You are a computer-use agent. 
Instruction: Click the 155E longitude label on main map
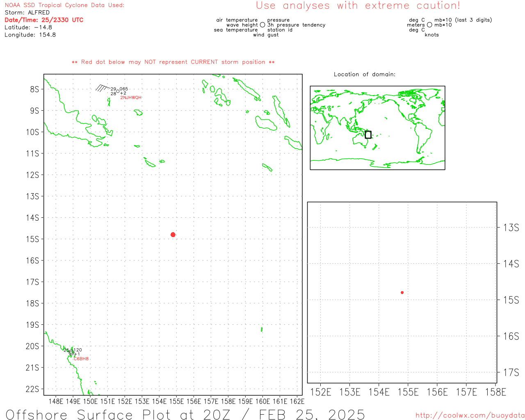(x=177, y=401)
